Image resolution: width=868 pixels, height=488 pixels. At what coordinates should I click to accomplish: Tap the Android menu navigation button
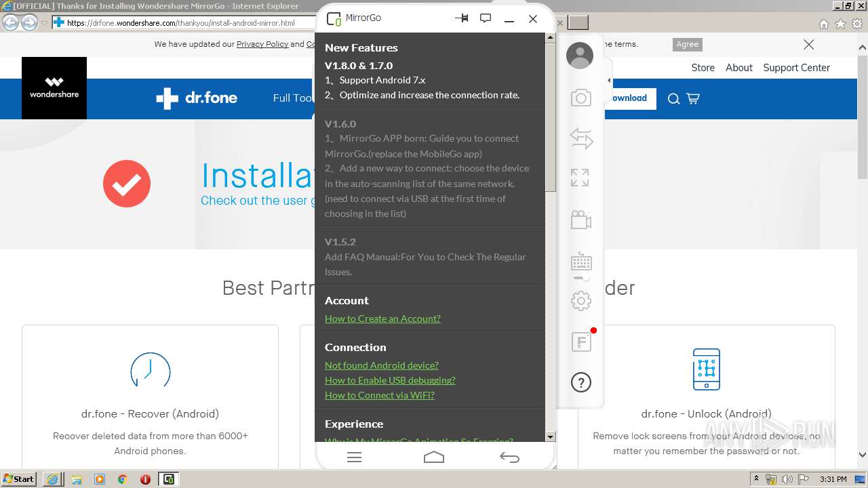(354, 457)
